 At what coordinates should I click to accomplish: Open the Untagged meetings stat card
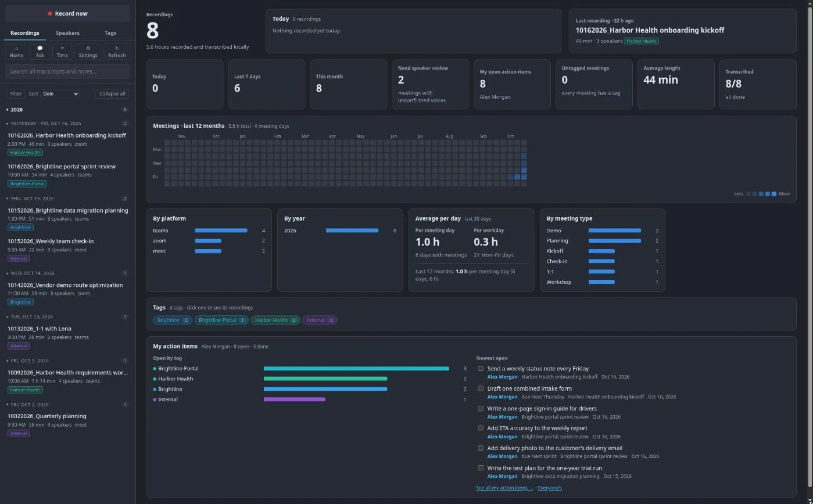[x=594, y=84]
